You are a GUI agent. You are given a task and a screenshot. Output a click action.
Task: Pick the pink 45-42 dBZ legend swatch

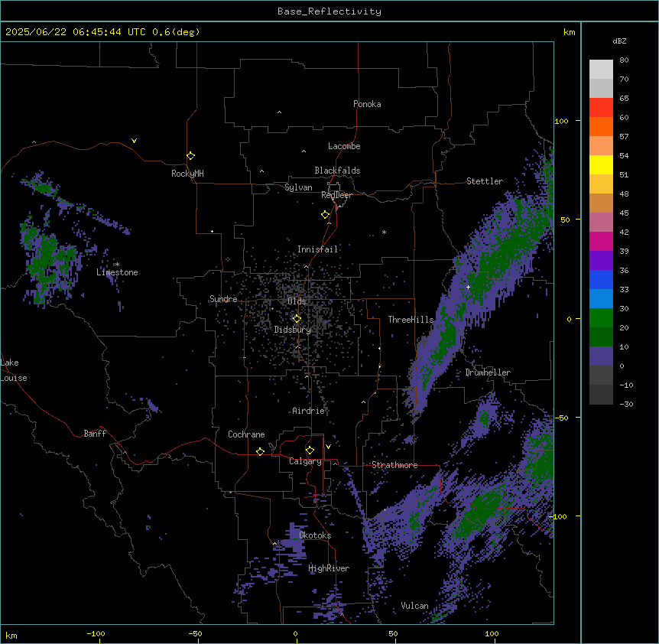coord(601,223)
